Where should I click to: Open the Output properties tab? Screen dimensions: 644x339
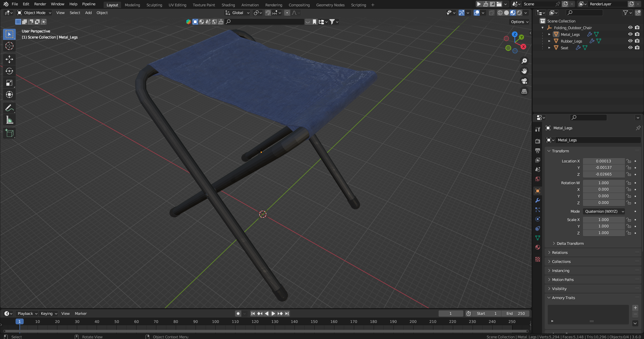coord(538,151)
